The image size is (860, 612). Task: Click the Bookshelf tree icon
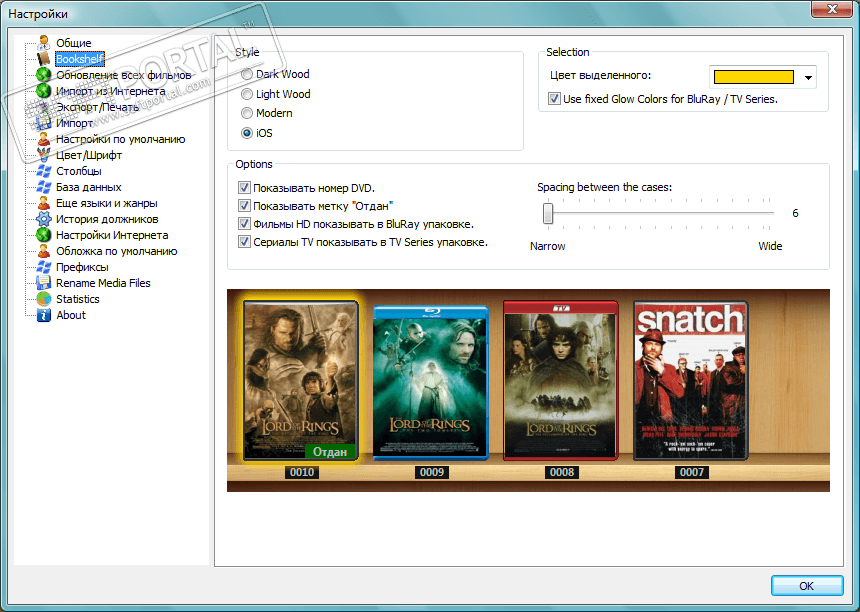click(x=44, y=59)
